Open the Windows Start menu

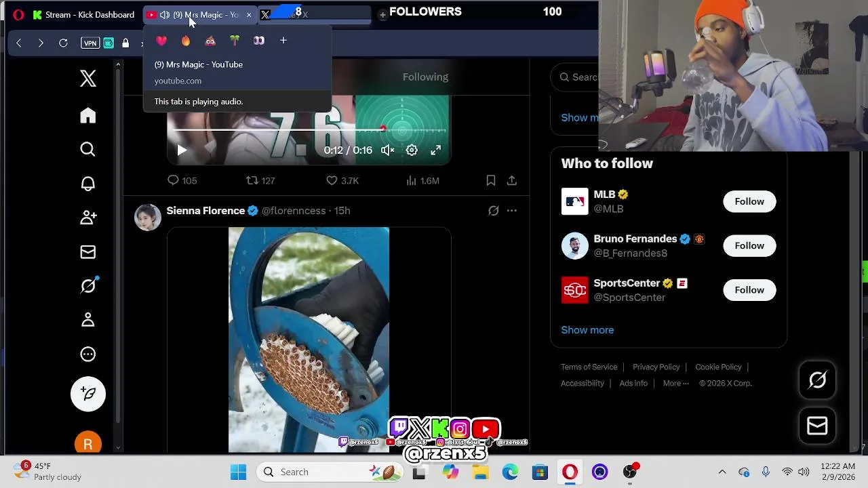[238, 472]
